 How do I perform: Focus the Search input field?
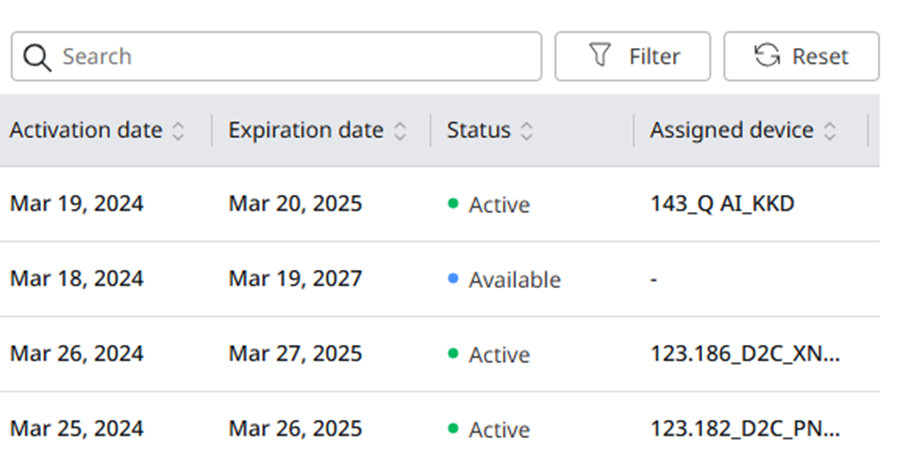[x=276, y=56]
